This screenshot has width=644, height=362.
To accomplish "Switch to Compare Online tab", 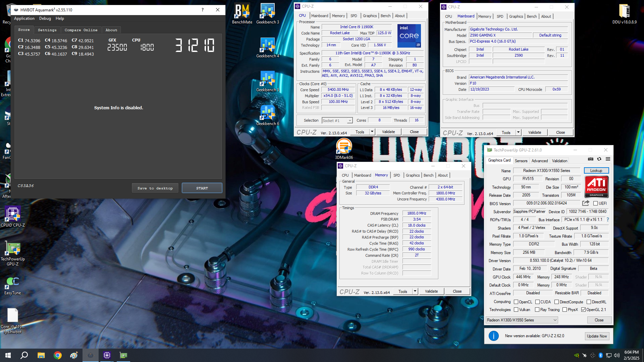I will click(x=81, y=30).
